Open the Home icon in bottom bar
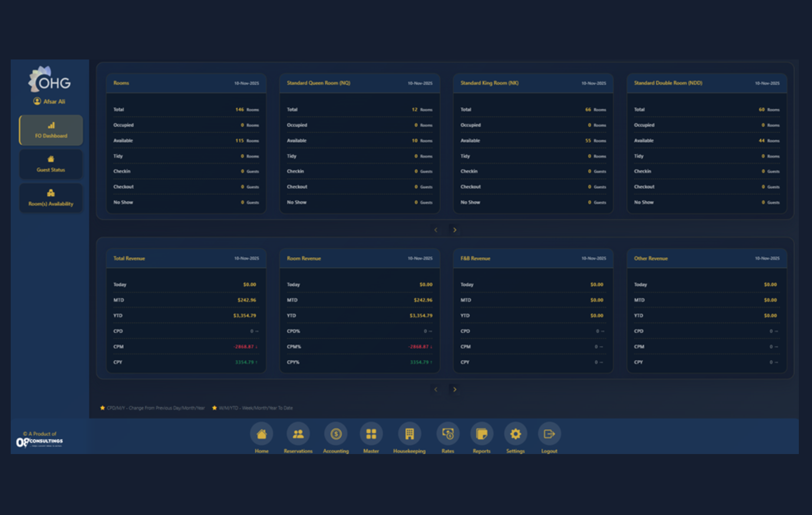Image resolution: width=812 pixels, height=515 pixels. (262, 434)
